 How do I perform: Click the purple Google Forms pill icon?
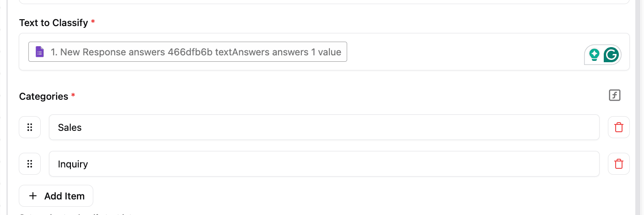(x=40, y=52)
